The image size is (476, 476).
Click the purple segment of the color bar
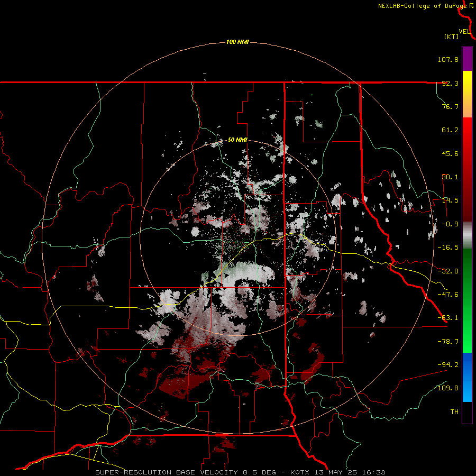click(x=467, y=59)
